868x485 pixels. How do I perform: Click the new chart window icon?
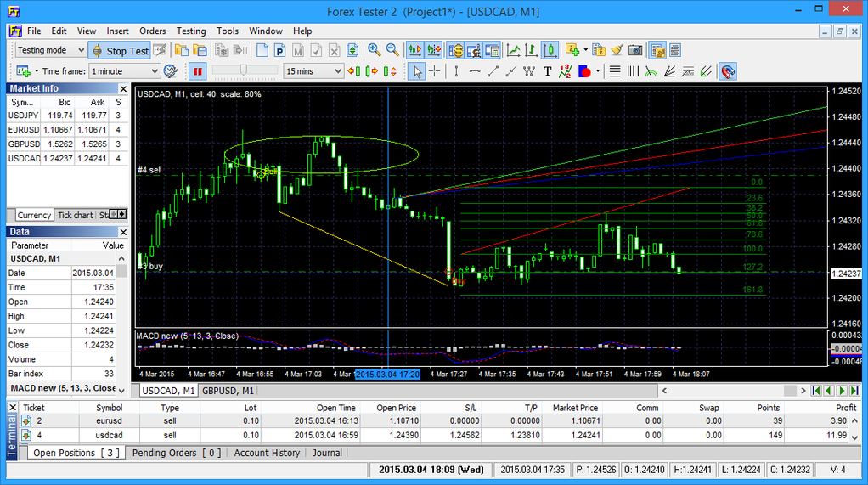pos(23,71)
